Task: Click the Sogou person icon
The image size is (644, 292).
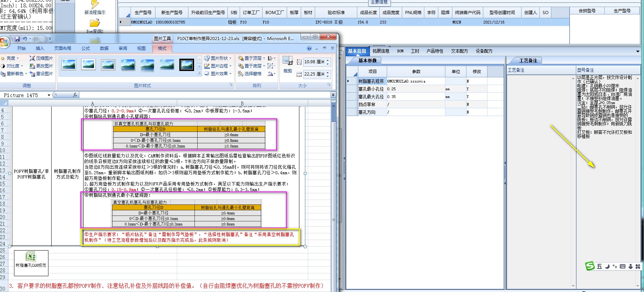Action: (630, 266)
